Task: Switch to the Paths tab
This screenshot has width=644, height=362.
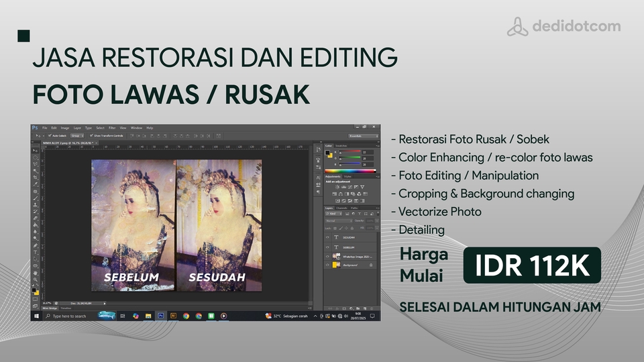Action: tap(354, 208)
